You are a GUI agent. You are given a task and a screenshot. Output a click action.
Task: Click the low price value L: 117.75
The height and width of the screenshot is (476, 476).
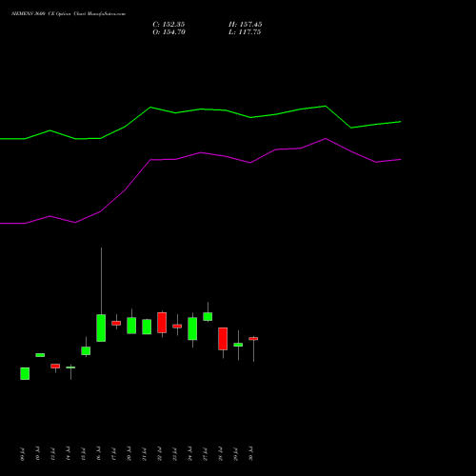(245, 32)
